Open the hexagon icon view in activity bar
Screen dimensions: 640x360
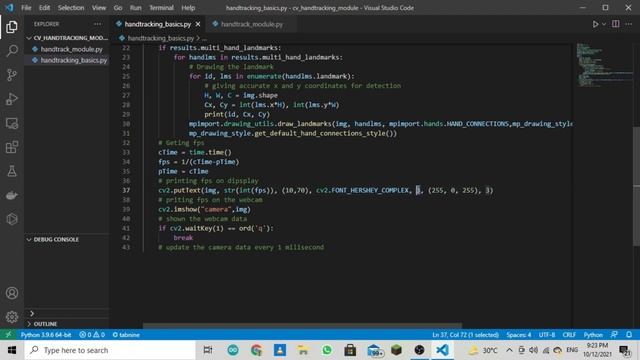coord(12,219)
